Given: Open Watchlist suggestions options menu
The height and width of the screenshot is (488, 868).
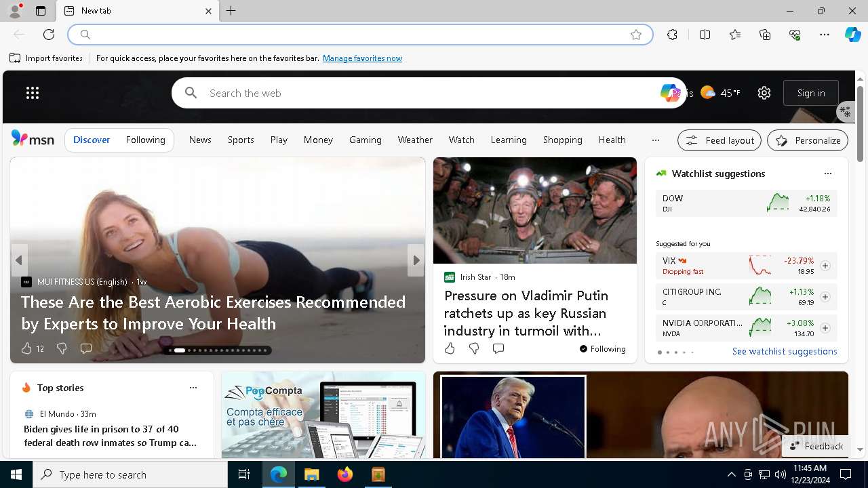Looking at the screenshot, I should [828, 174].
